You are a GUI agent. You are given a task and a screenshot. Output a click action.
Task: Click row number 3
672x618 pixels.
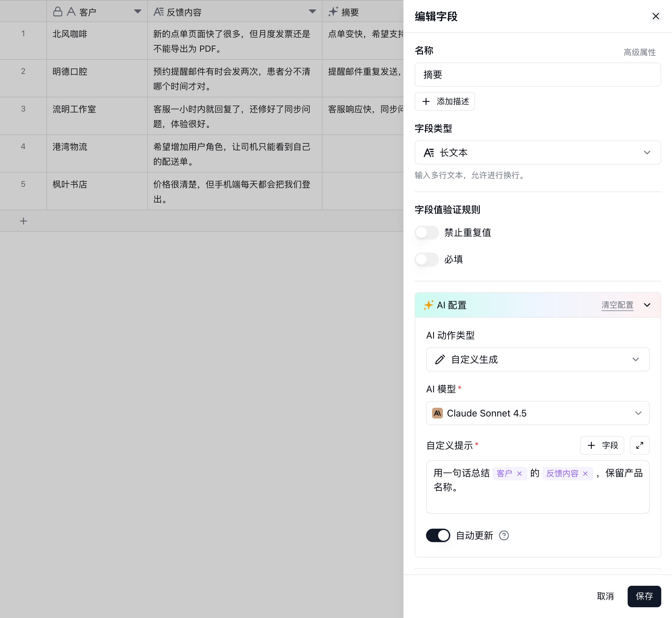(x=23, y=109)
